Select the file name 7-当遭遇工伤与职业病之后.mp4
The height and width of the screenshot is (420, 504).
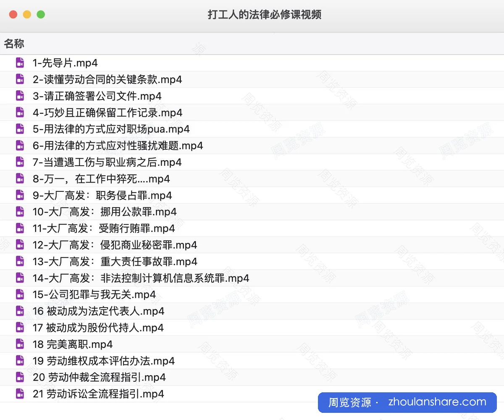107,162
